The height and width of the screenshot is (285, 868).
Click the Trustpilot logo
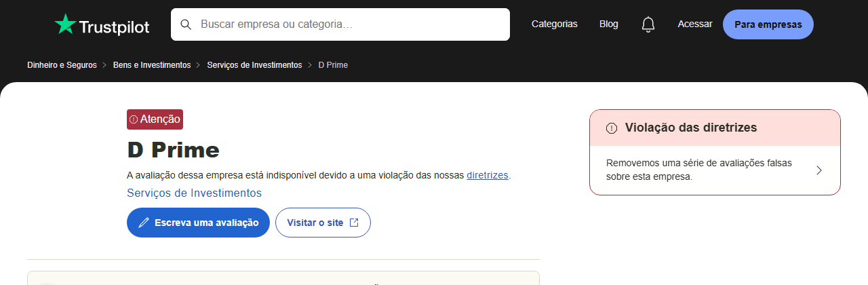tap(102, 24)
